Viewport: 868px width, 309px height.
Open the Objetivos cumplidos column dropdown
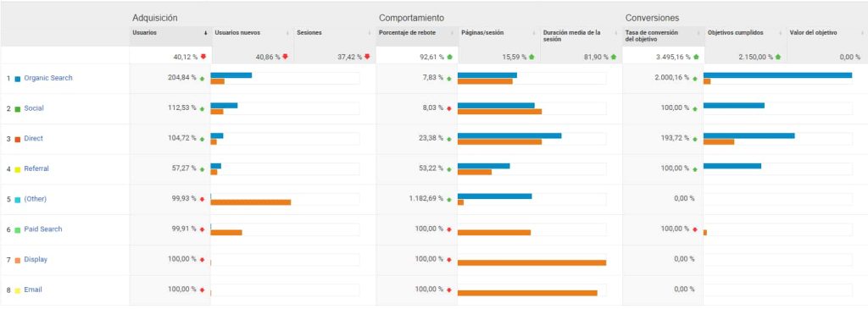[781, 34]
